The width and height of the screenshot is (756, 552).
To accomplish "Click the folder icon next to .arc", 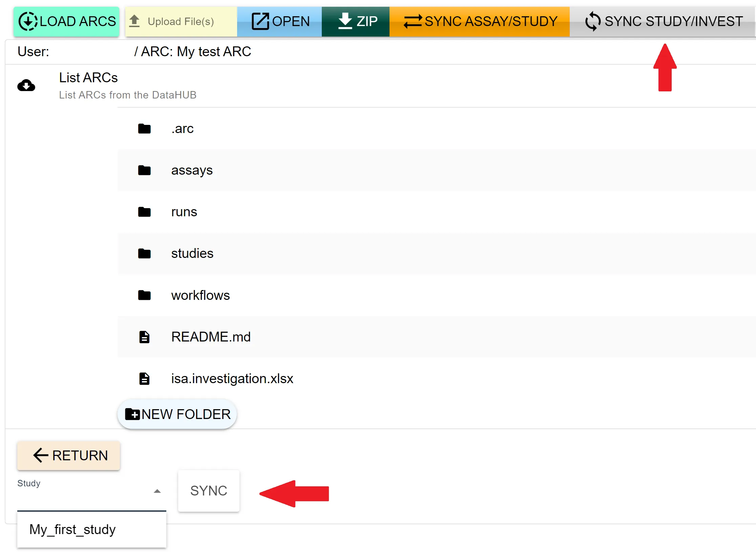I will pos(144,129).
